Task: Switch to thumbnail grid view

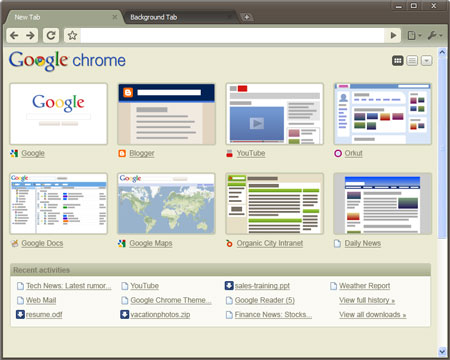Action: coord(398,61)
